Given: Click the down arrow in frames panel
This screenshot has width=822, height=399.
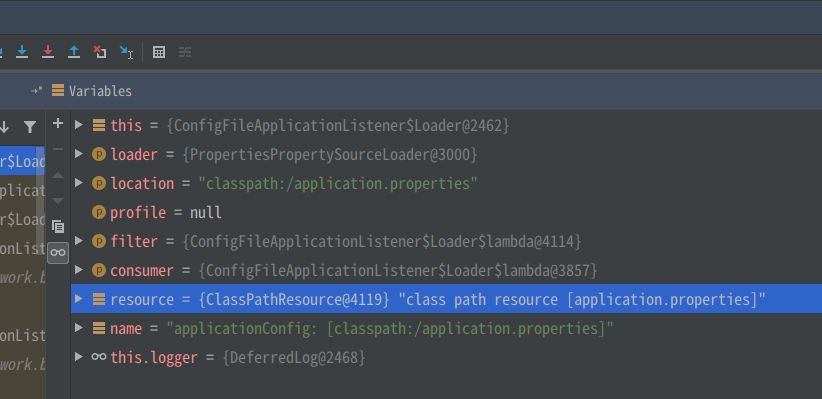Looking at the screenshot, I should tap(5, 127).
